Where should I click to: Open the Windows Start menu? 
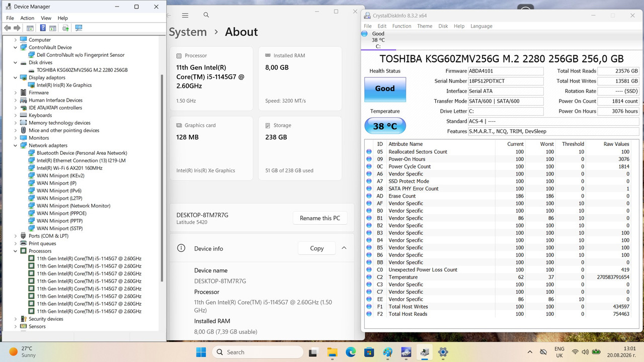click(x=201, y=352)
